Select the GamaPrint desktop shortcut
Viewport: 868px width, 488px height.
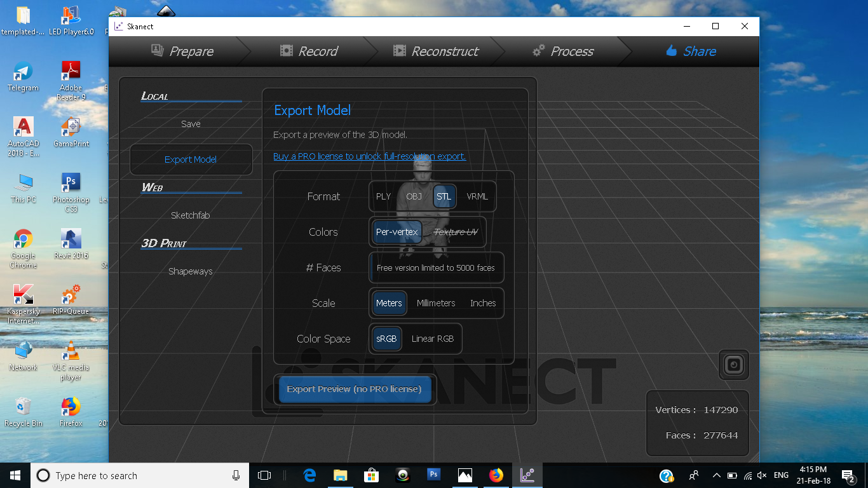(71, 133)
